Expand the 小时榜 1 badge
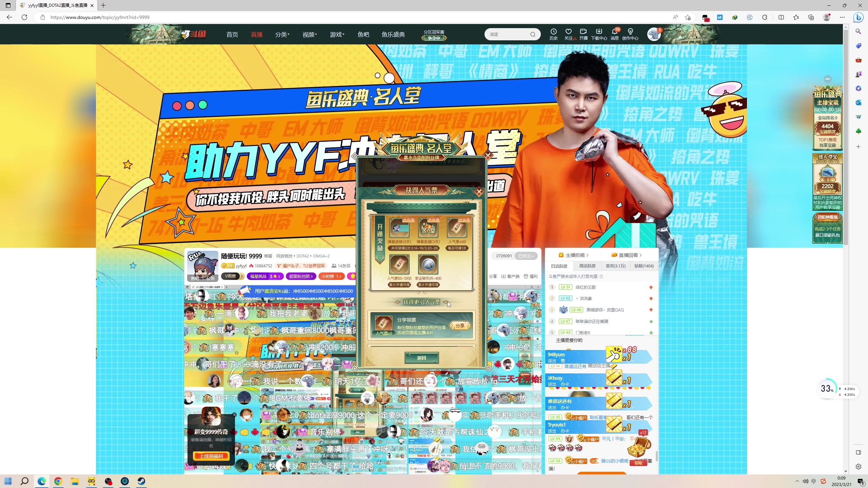Image resolution: width=868 pixels, height=488 pixels. click(331, 276)
